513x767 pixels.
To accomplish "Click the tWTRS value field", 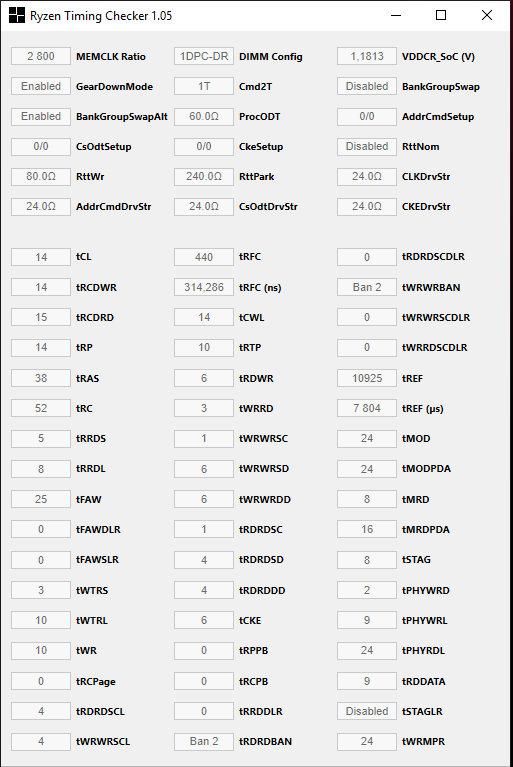I will click(x=41, y=590).
